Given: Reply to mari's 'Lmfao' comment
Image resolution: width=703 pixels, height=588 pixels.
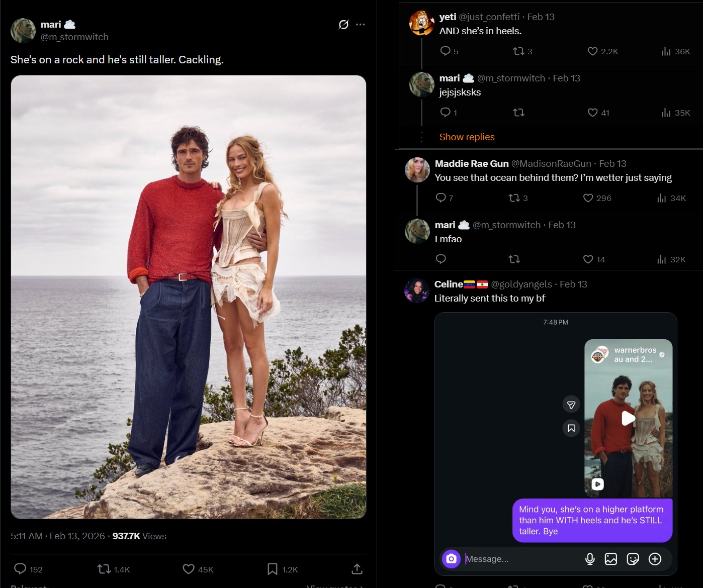Looking at the screenshot, I should (x=441, y=259).
